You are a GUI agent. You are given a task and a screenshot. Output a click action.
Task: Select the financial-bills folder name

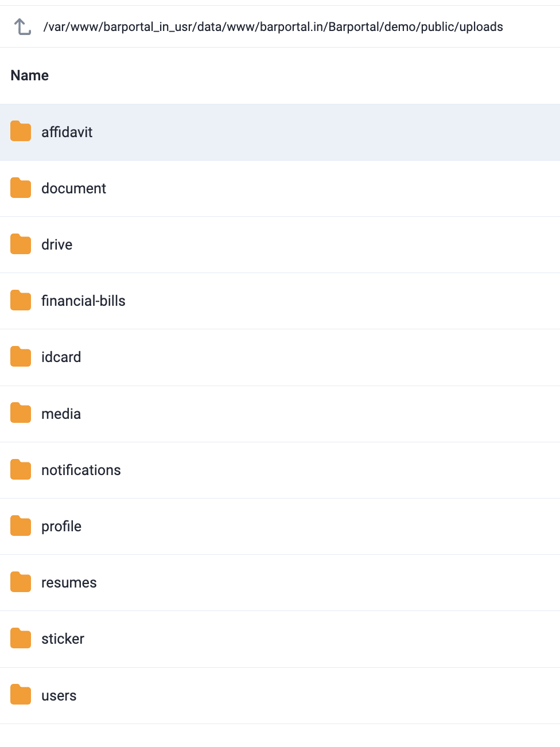[x=83, y=301]
